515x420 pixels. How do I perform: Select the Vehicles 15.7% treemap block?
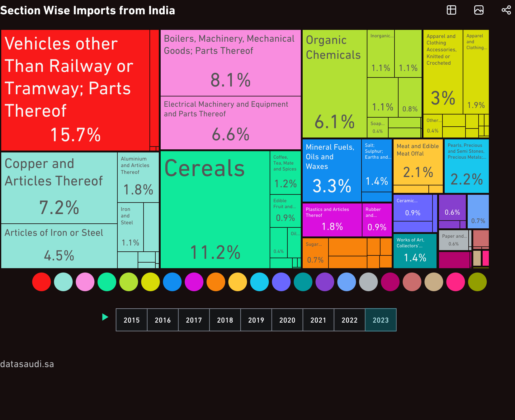(x=75, y=90)
